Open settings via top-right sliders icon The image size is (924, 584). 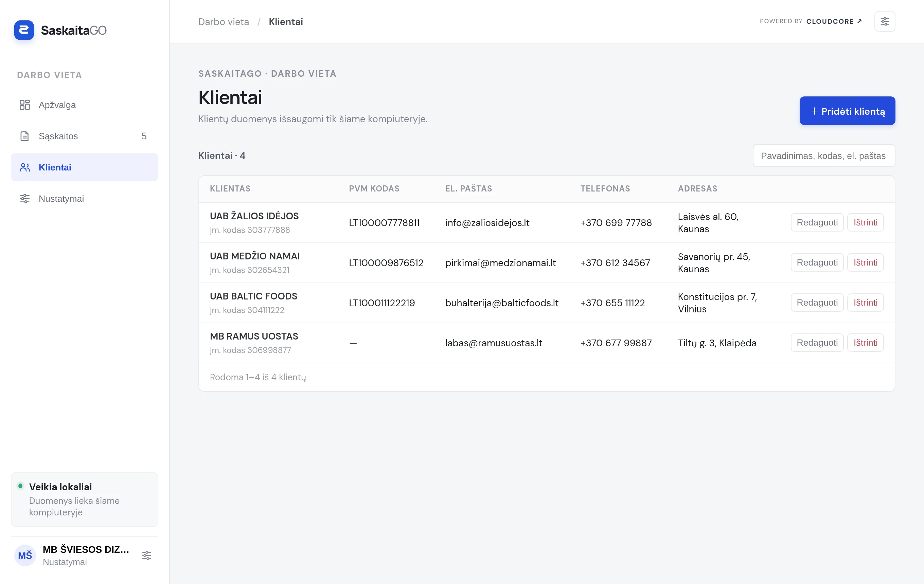point(885,21)
